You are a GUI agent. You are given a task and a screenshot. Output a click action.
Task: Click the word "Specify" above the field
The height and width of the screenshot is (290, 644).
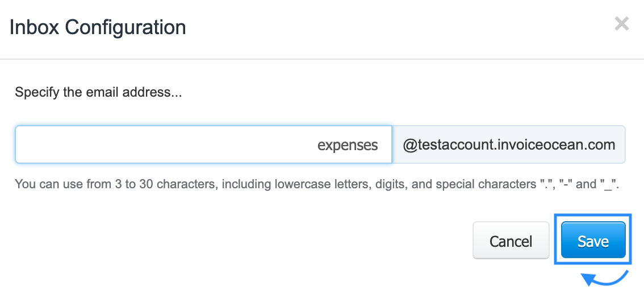pyautogui.click(x=36, y=92)
